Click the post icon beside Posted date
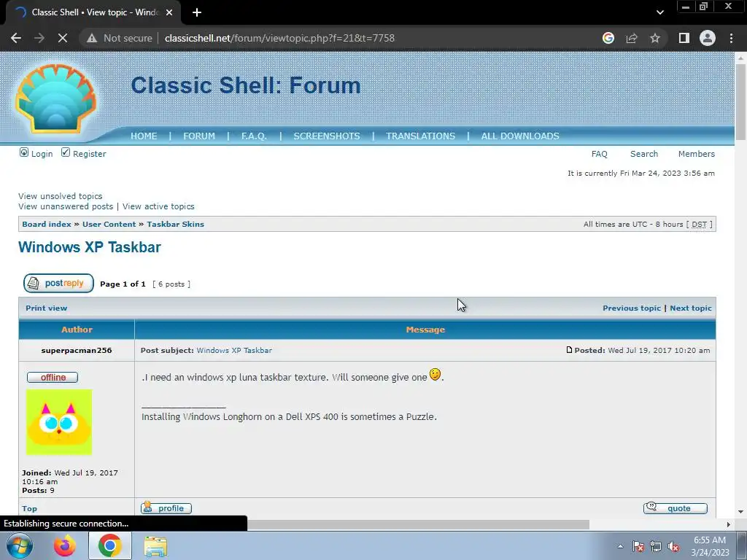Screen dimensions: 747x560 (569, 350)
